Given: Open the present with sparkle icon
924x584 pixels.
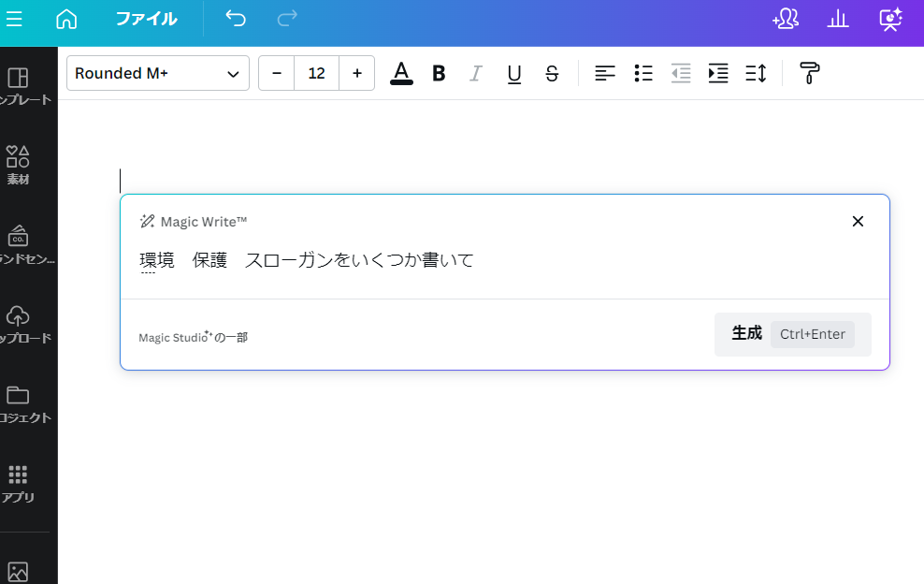Looking at the screenshot, I should [890, 19].
